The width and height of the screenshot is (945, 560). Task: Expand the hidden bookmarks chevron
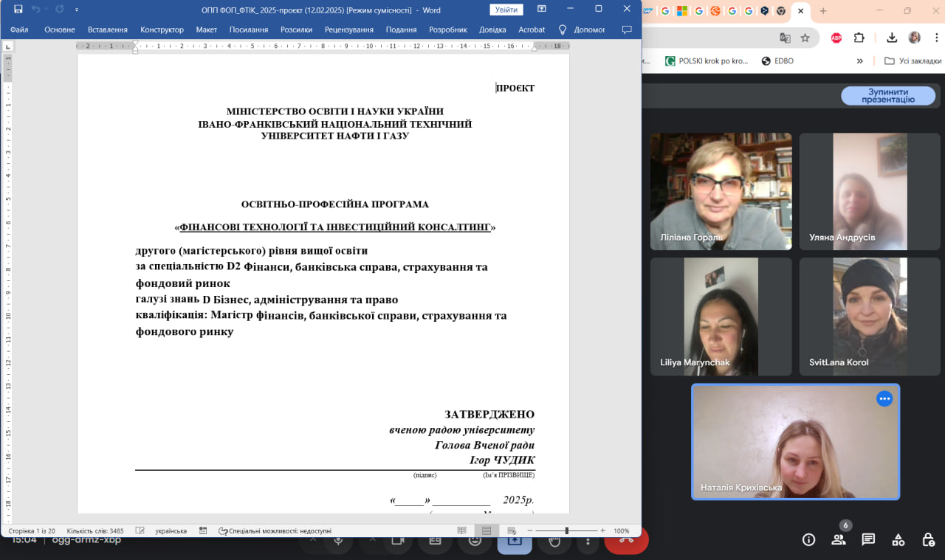click(x=859, y=61)
